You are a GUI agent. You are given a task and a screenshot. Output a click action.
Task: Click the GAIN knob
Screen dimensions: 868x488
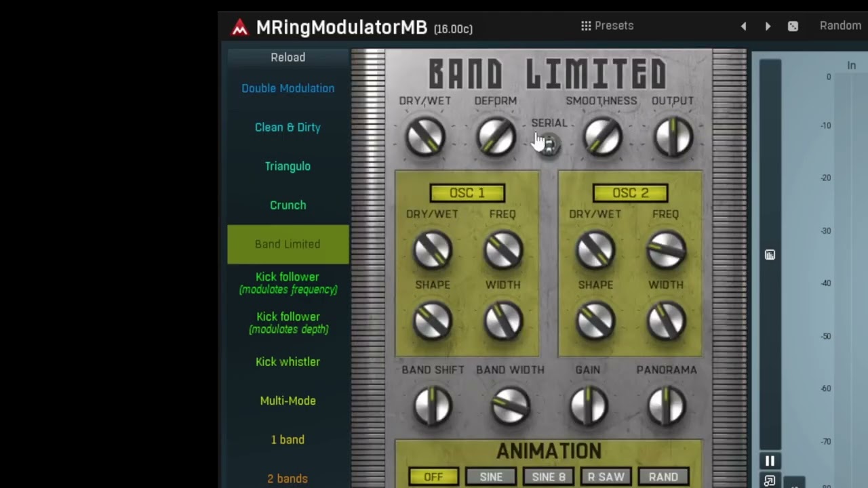(588, 405)
